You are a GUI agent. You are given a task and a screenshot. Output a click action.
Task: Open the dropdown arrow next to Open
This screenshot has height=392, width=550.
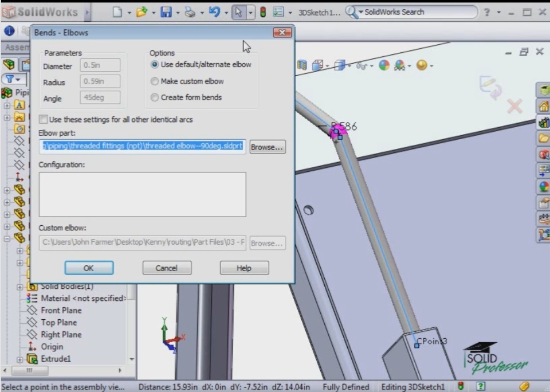pyautogui.click(x=154, y=13)
